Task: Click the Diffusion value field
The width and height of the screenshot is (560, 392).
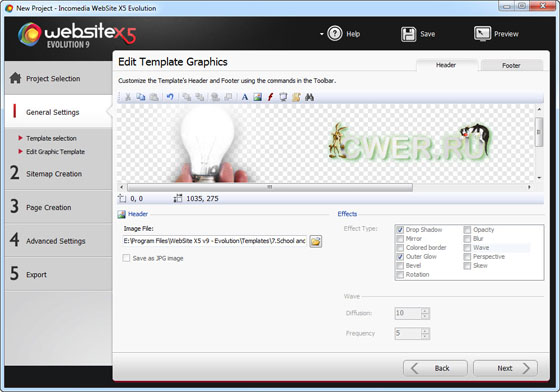Action: tap(408, 313)
